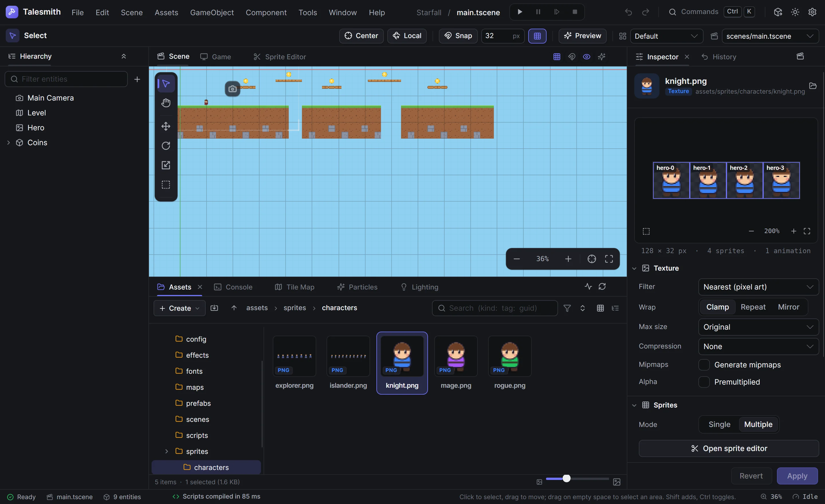
Task: Click the Play button in top bar
Action: pyautogui.click(x=520, y=12)
